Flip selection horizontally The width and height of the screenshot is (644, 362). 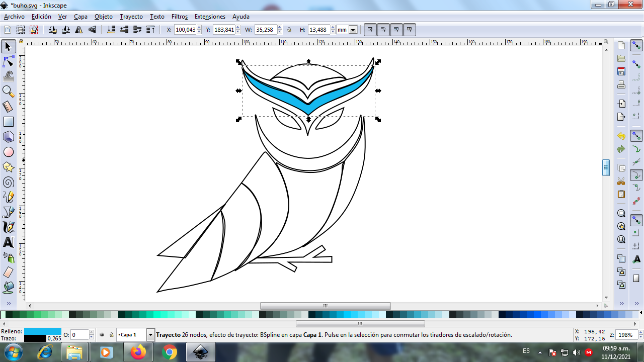tap(79, 30)
